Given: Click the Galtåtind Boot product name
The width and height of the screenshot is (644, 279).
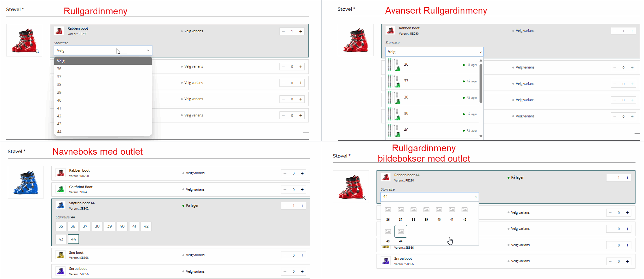Looking at the screenshot, I should [81, 187].
